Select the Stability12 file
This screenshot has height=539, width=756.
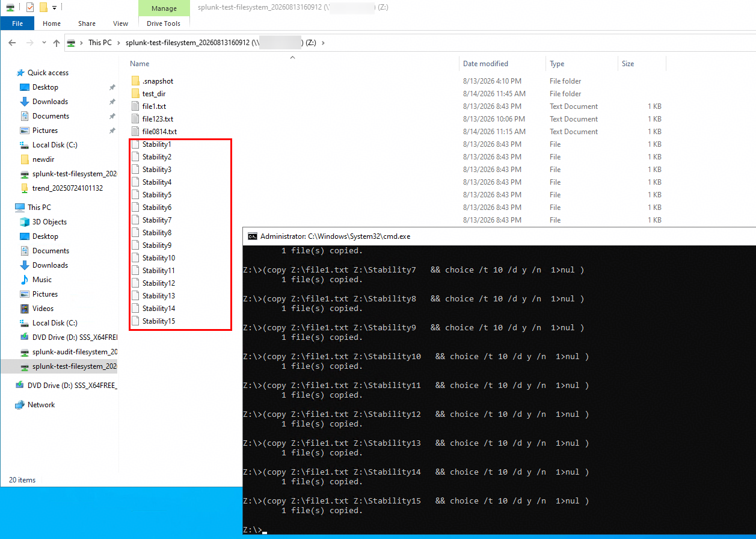159,283
